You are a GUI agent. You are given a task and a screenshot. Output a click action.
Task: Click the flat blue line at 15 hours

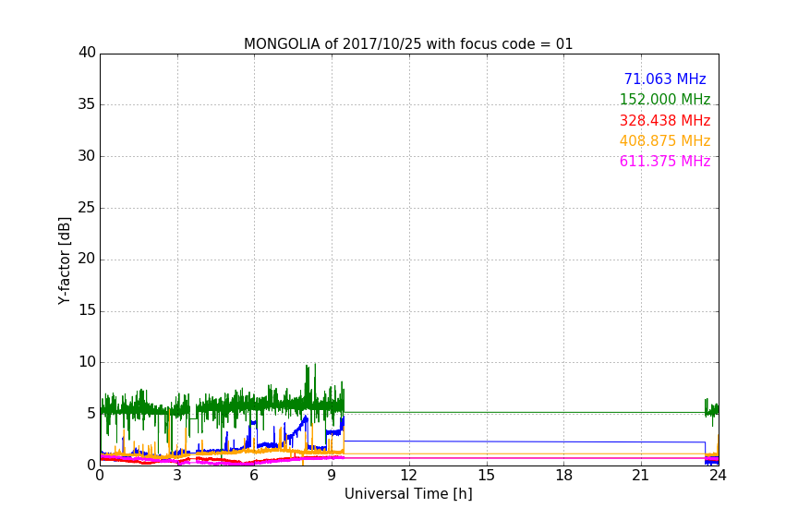click(x=487, y=441)
